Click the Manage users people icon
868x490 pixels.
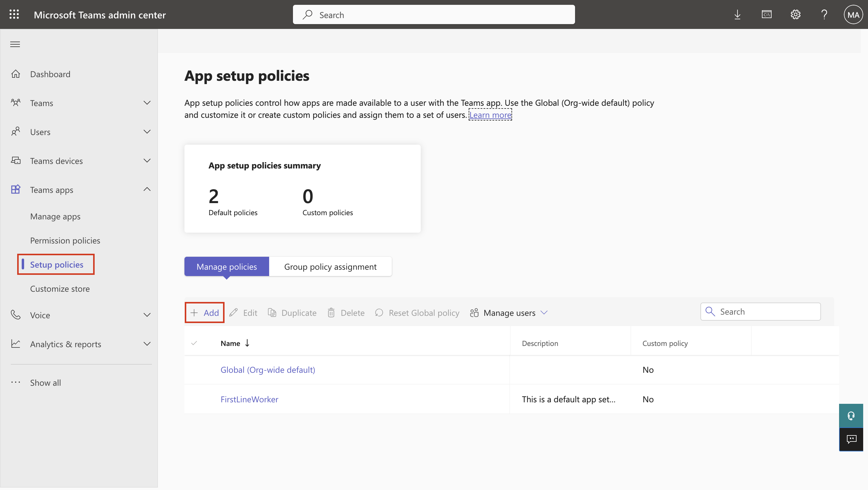[x=474, y=313]
